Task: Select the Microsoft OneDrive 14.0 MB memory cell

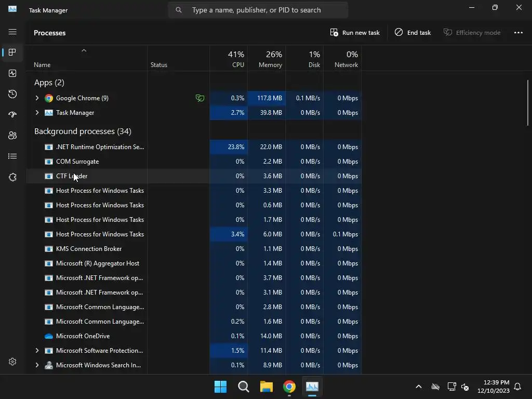Action: point(267,336)
